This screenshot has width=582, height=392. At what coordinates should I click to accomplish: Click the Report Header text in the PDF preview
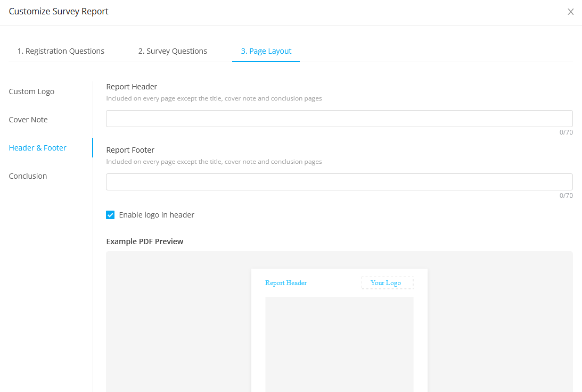point(286,283)
